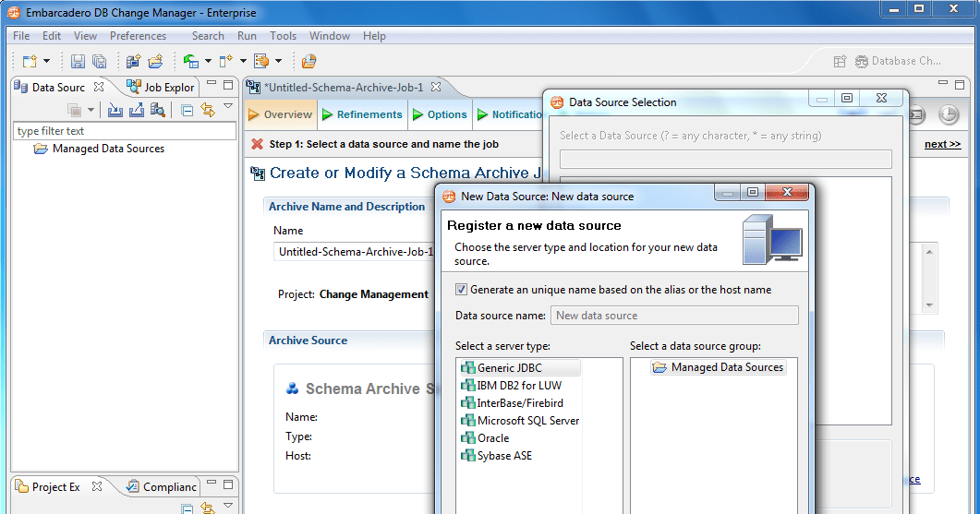
Task: Select Generic JDBC server type
Action: (x=520, y=368)
